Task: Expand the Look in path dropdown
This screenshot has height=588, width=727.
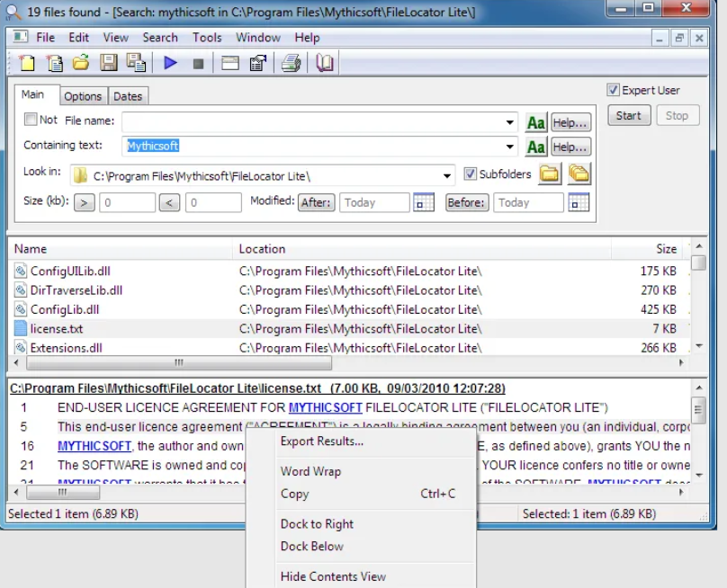Action: (446, 176)
